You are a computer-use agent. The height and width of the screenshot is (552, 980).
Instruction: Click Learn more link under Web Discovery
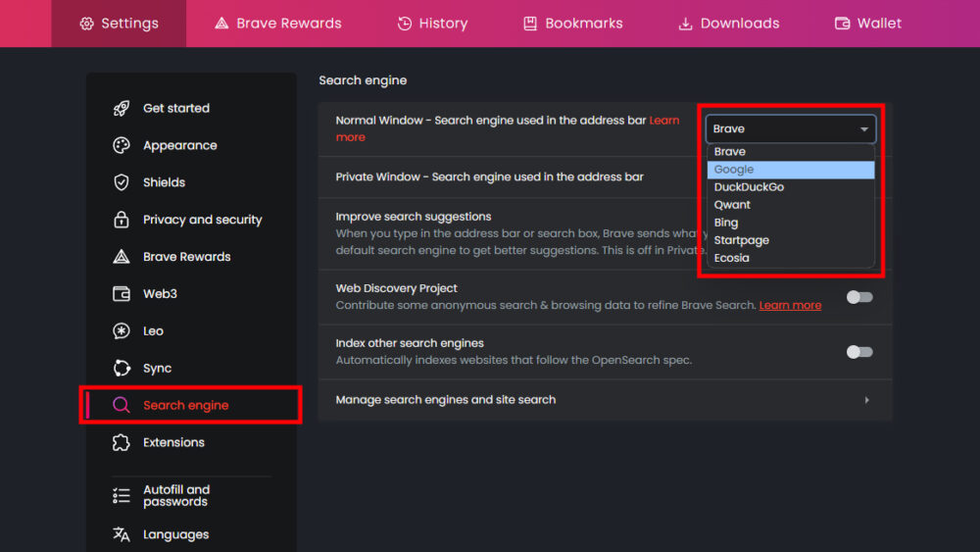click(x=790, y=306)
